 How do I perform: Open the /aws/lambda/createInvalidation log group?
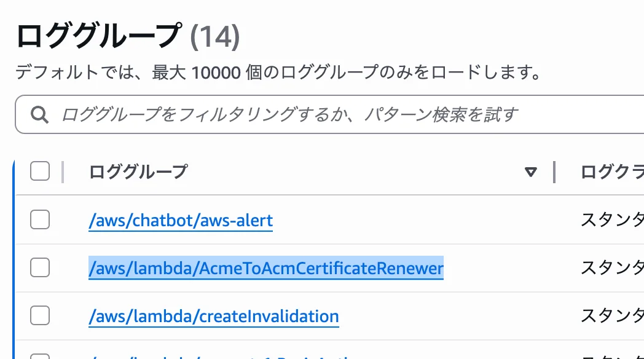coord(214,316)
